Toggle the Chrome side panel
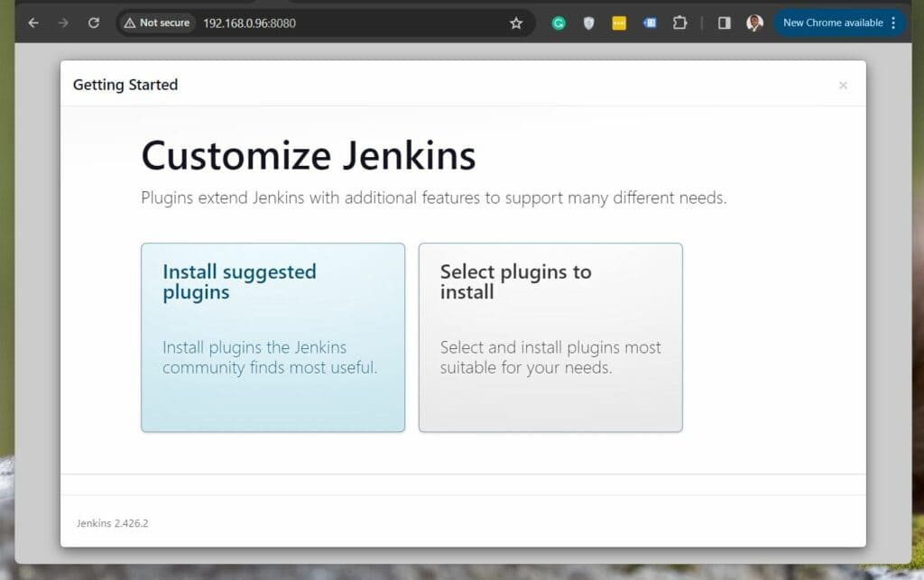924x580 pixels. [725, 23]
